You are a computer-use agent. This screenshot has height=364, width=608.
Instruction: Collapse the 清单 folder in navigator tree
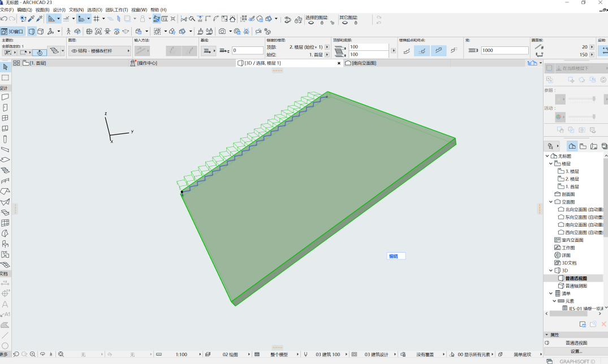pos(551,293)
